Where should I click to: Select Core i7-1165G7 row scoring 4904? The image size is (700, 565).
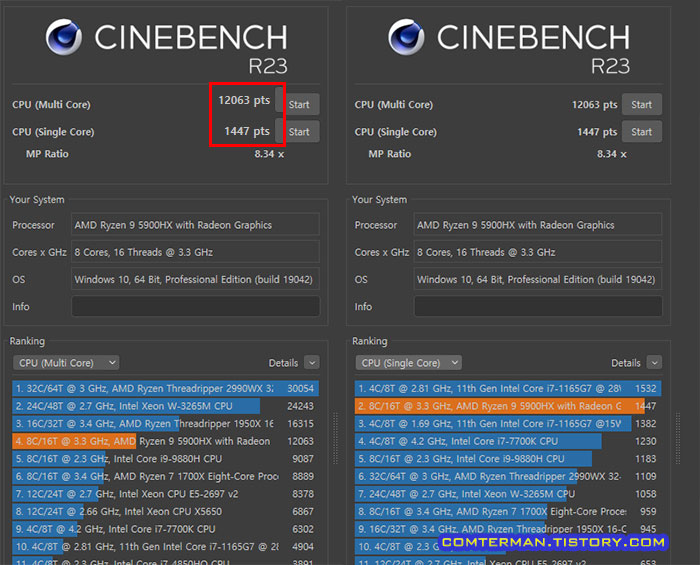(166, 547)
